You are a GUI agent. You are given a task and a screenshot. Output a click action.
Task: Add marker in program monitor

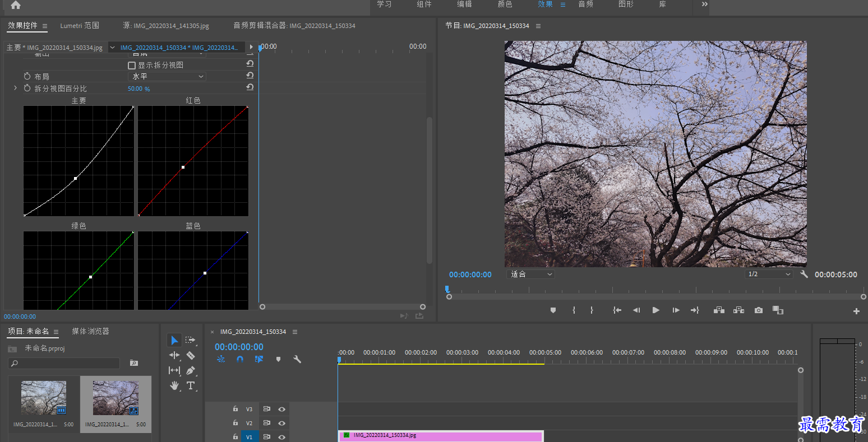click(x=553, y=310)
